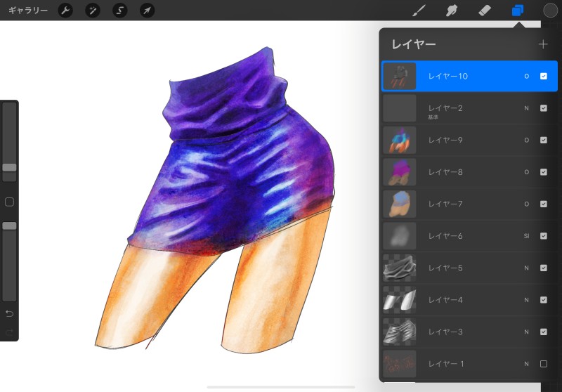Select the レイヤー3 grayscale shorts thumbnail
This screenshot has width=562, height=392.
click(x=399, y=332)
